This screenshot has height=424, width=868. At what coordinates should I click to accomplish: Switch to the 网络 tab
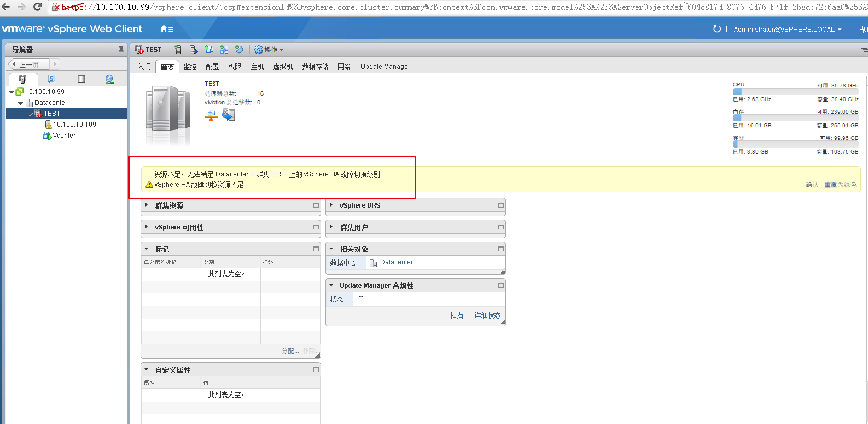coord(344,67)
